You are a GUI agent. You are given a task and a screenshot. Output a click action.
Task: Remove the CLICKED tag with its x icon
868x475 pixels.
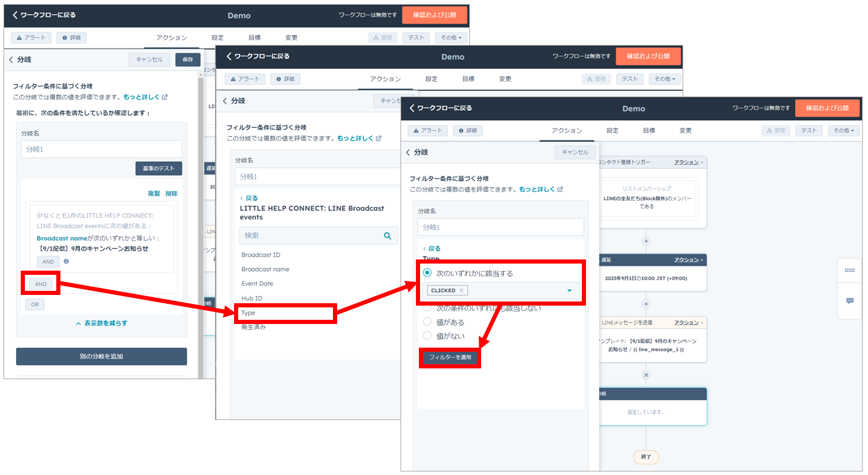462,290
